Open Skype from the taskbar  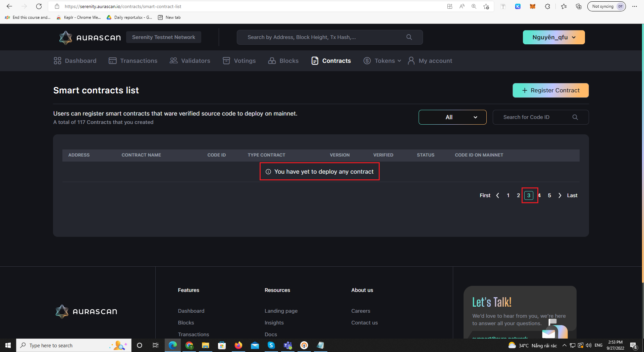(x=271, y=345)
